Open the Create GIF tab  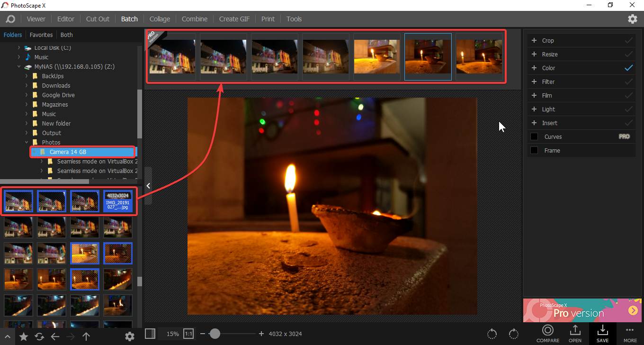pos(234,19)
